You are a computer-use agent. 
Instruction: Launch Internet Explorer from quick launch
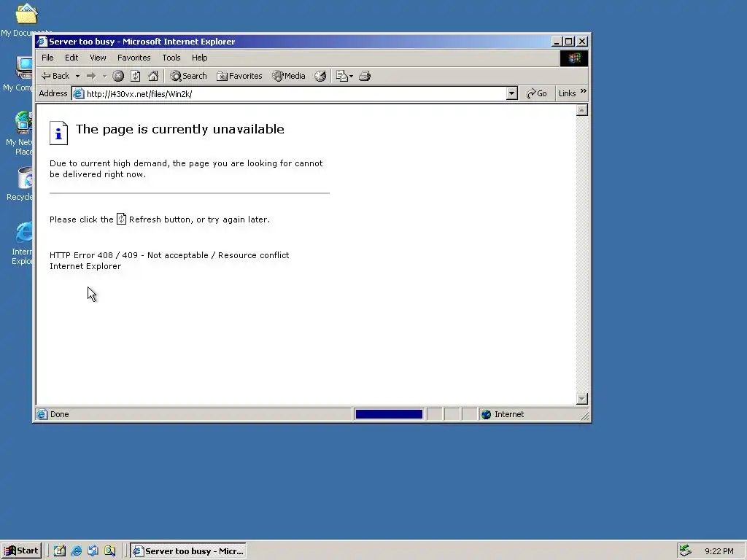pyautogui.click(x=76, y=551)
